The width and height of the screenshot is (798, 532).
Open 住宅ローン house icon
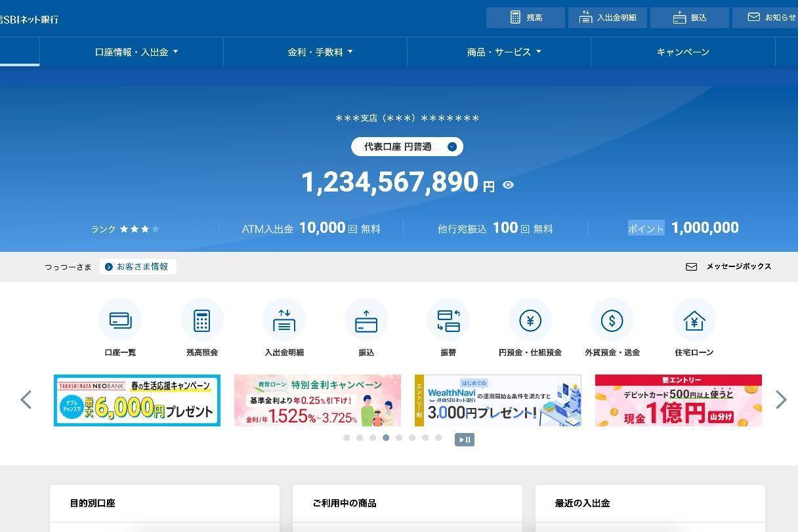click(x=694, y=319)
